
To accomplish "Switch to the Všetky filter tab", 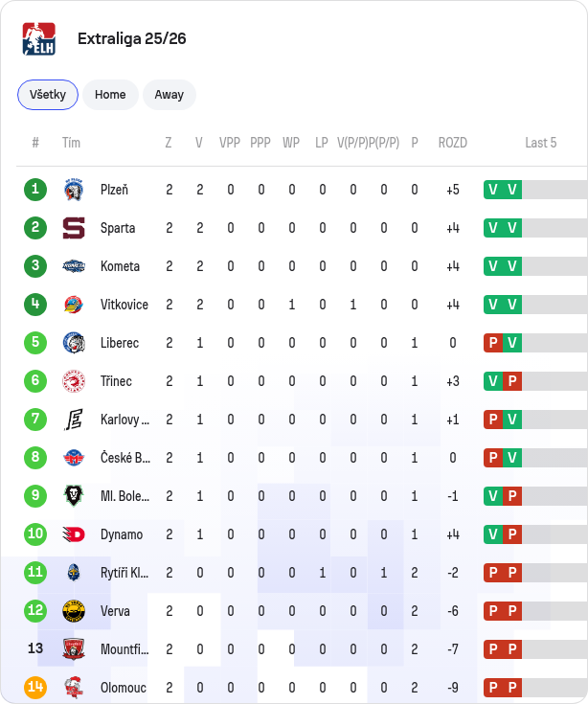I will (48, 95).
